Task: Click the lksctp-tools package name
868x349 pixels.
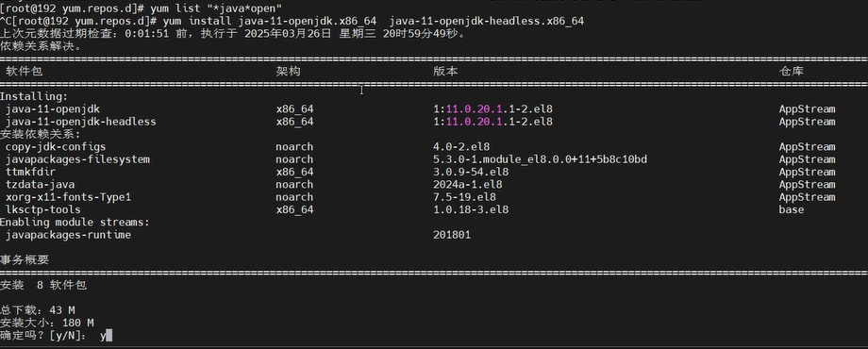Action: coord(43,209)
